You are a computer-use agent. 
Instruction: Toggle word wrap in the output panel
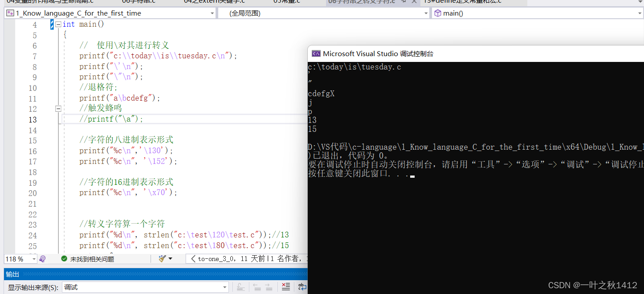click(x=302, y=287)
